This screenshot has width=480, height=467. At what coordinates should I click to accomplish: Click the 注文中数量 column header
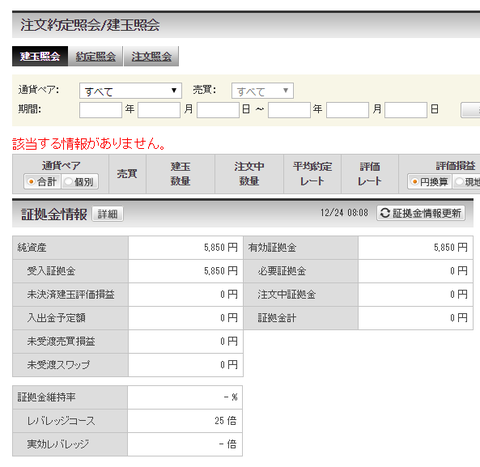[x=249, y=174]
